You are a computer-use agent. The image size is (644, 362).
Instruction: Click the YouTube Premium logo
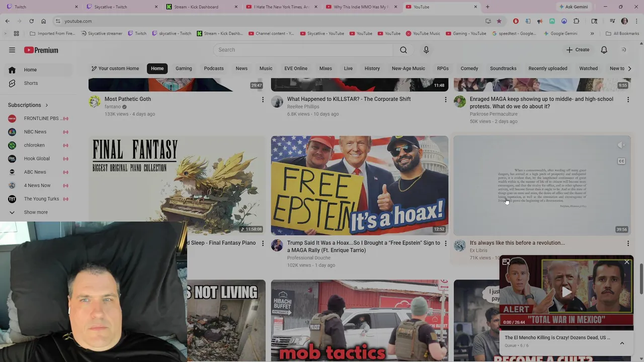pos(41,50)
